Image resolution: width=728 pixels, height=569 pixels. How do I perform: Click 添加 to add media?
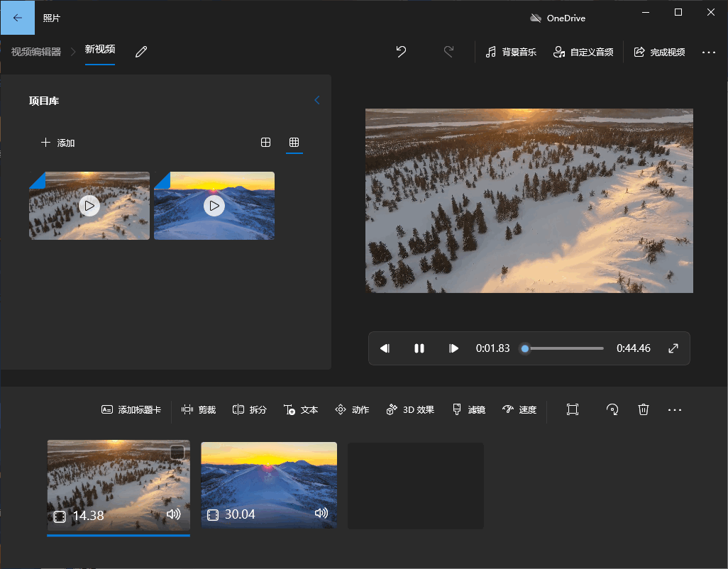(x=58, y=143)
